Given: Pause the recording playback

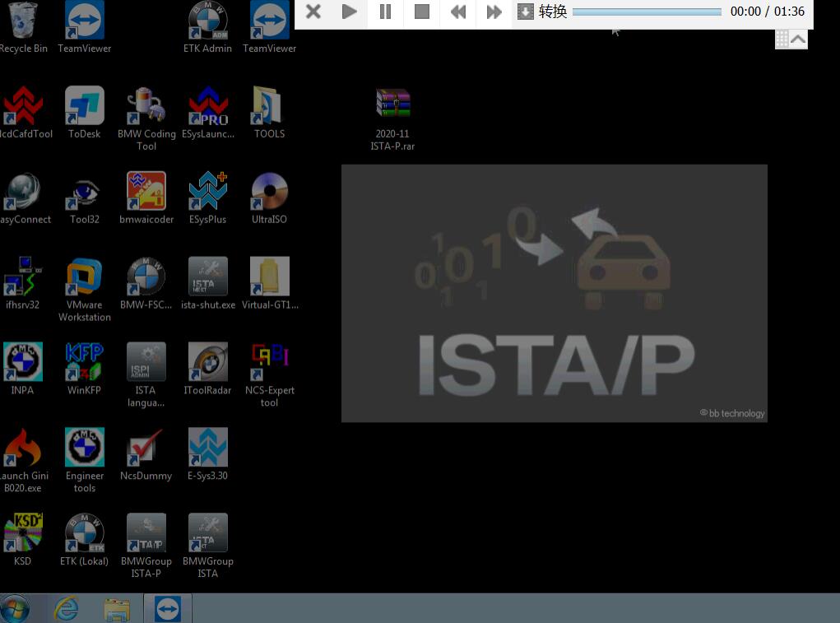Looking at the screenshot, I should click(x=385, y=12).
